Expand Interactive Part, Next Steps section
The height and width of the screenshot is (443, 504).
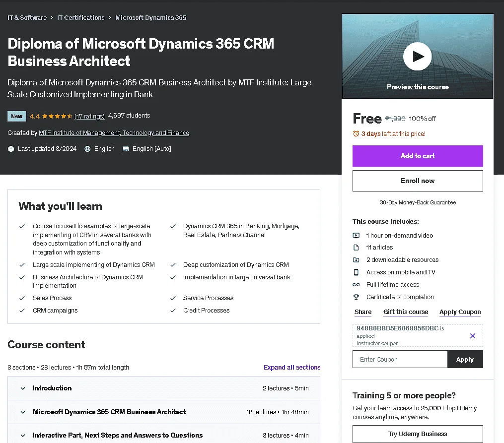[x=164, y=435]
